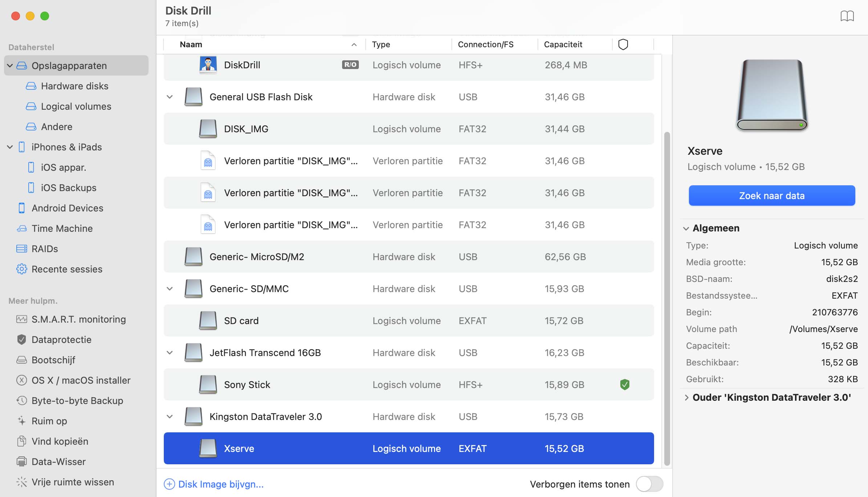Click the device list vertical scrollbar

(667, 299)
